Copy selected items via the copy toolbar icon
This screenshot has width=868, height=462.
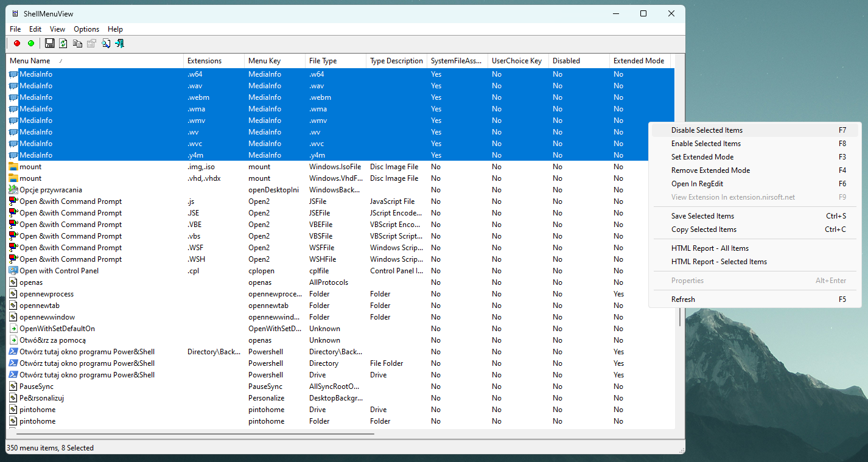tap(77, 43)
